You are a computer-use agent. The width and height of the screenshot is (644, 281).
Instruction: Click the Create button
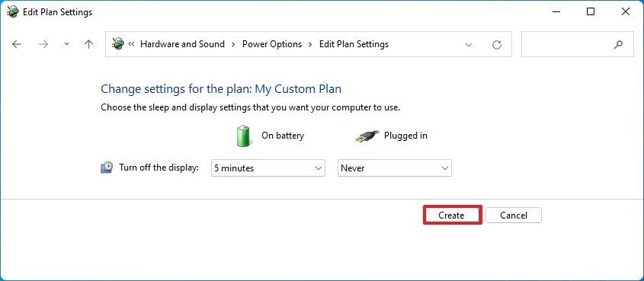tap(452, 215)
